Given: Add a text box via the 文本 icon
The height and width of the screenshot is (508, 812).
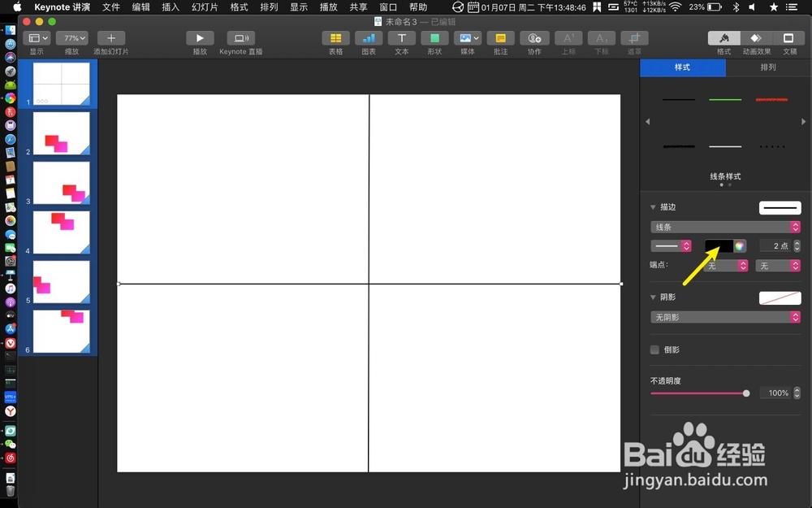Looking at the screenshot, I should click(x=401, y=38).
